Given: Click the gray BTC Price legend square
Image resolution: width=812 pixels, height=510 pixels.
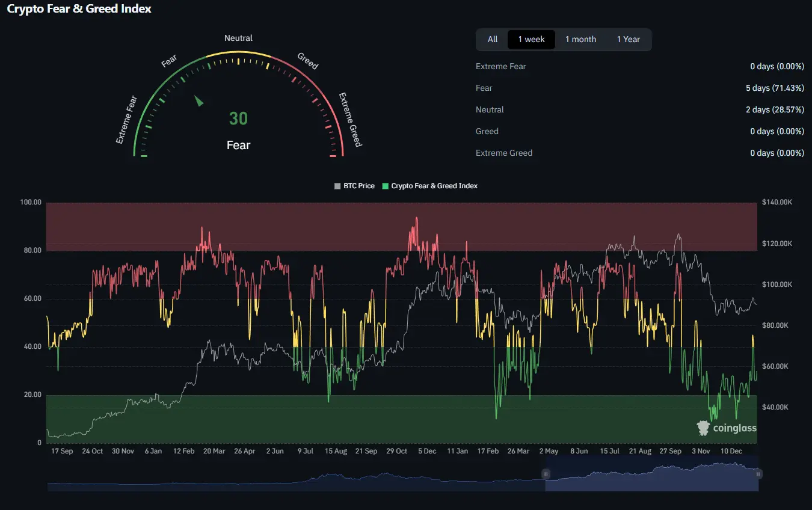Looking at the screenshot, I should tap(337, 186).
